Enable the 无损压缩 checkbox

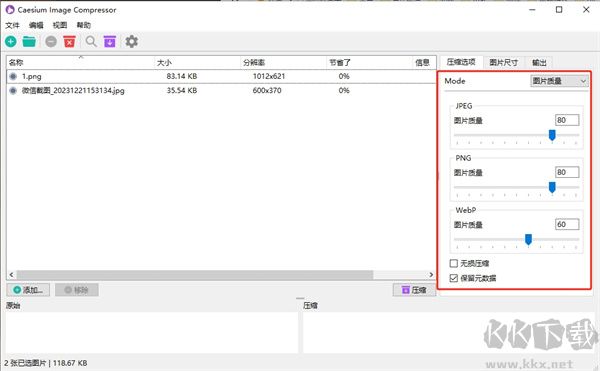pos(454,263)
